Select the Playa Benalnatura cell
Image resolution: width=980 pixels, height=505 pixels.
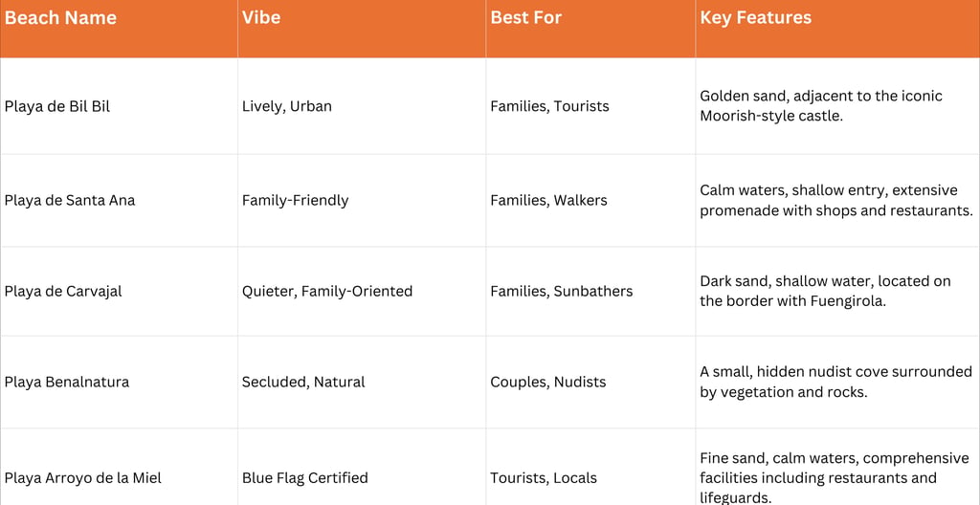point(119,382)
